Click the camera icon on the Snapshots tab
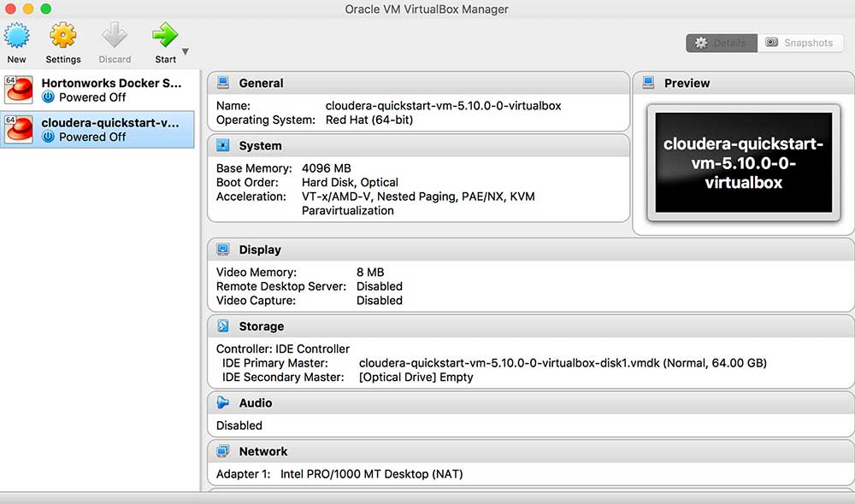The height and width of the screenshot is (504, 855). 771,43
